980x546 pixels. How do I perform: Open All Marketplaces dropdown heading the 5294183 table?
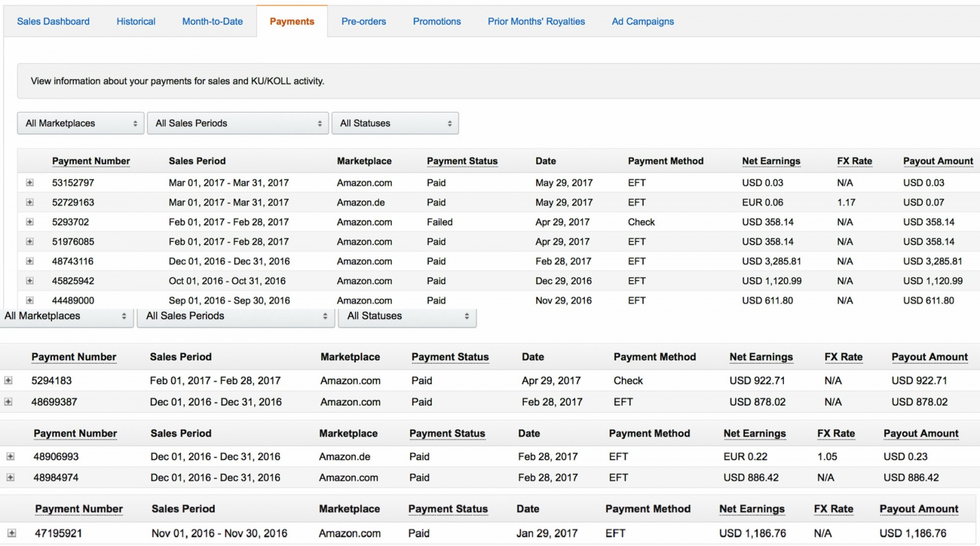coord(66,316)
